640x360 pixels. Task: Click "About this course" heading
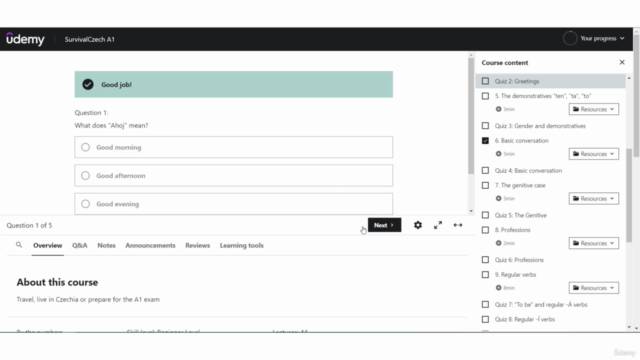57,282
